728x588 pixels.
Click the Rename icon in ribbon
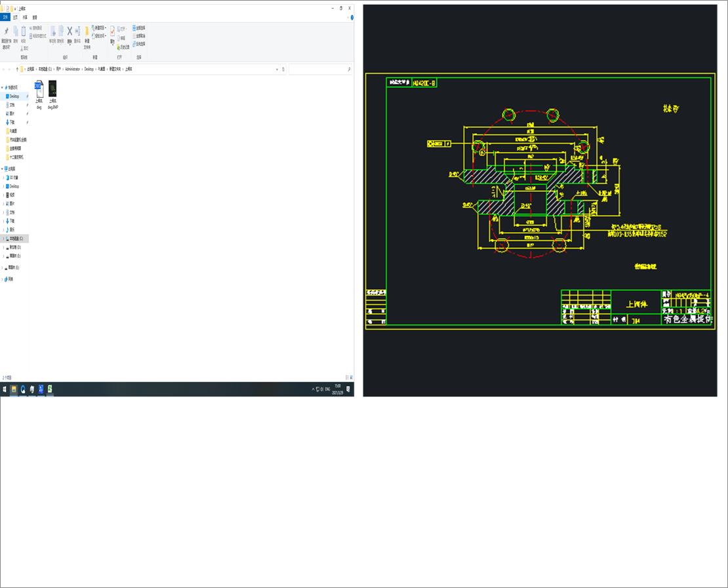77,31
